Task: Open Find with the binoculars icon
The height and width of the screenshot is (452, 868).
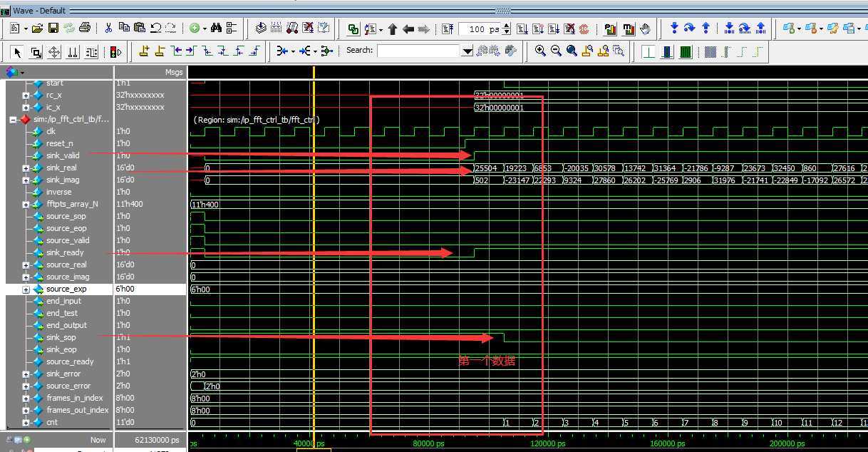Action: tap(216, 29)
